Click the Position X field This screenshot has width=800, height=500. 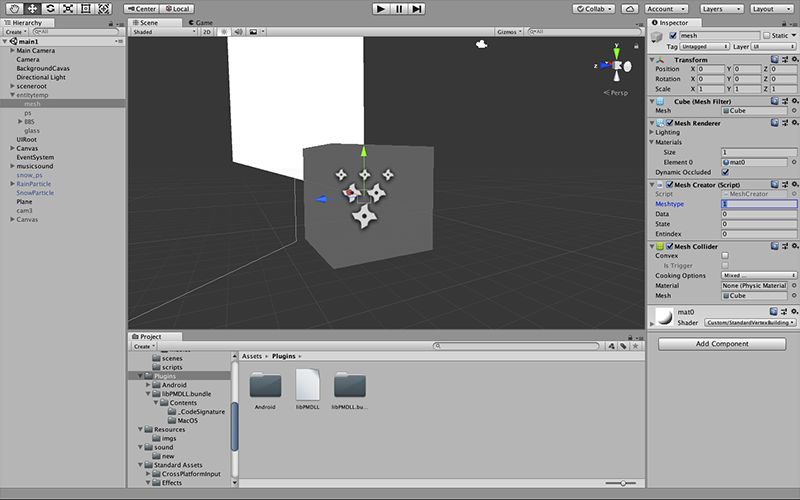[x=710, y=69]
